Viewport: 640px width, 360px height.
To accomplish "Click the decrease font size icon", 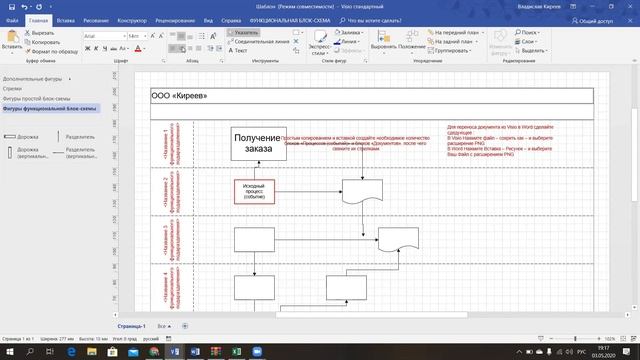I will click(161, 36).
